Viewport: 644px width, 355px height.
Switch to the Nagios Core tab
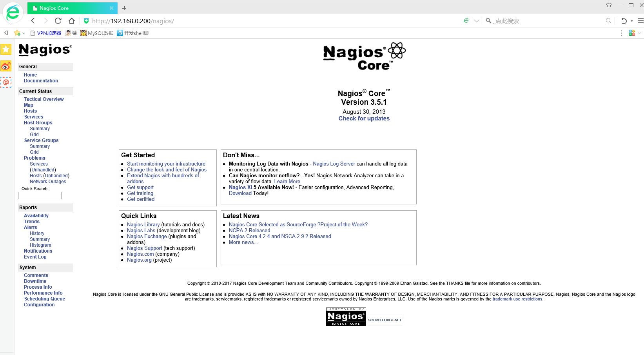(73, 8)
